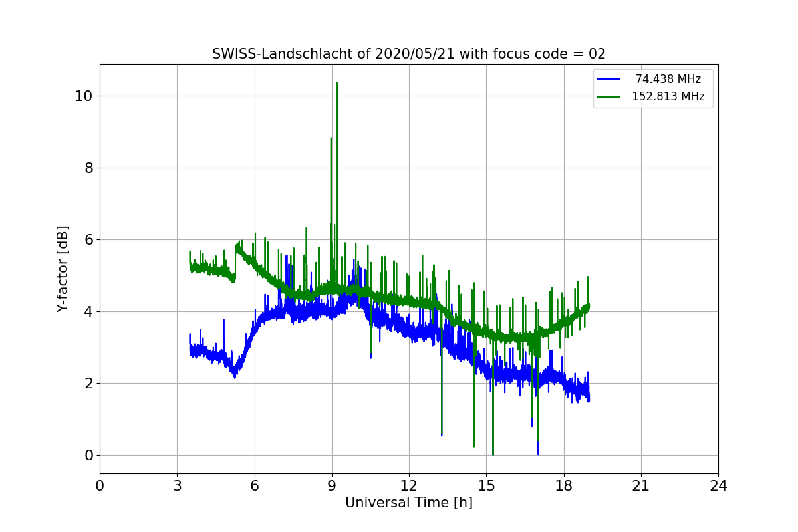This screenshot has height=532, width=798.
Task: Click the x-axis tick label 18
Action: (x=563, y=487)
